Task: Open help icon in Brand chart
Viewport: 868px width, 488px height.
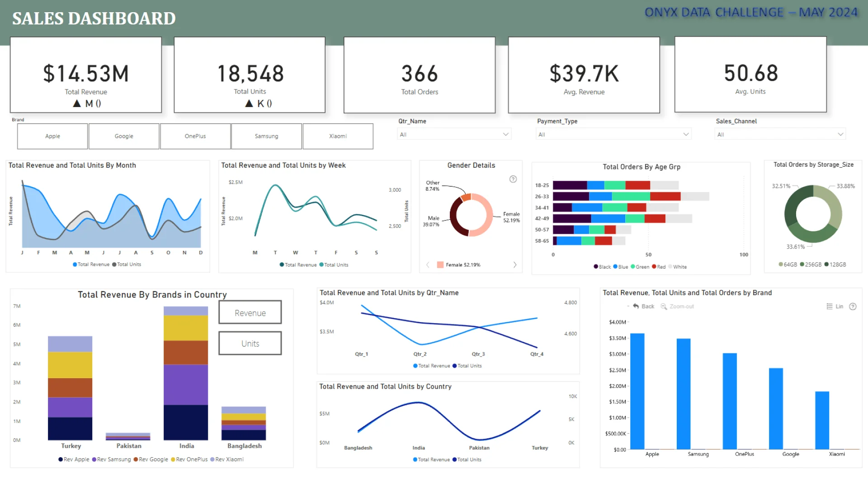Action: coord(853,306)
